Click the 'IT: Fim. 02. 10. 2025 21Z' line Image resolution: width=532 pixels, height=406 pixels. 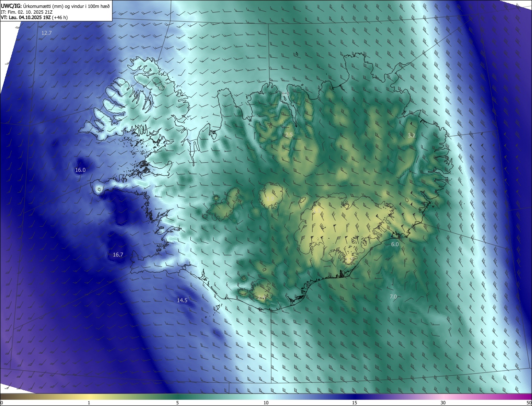(x=27, y=12)
